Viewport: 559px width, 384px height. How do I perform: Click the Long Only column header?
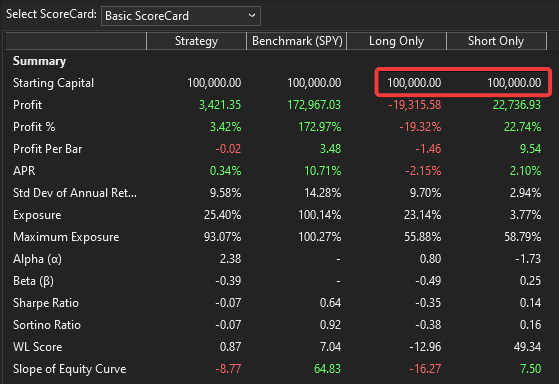(x=396, y=41)
